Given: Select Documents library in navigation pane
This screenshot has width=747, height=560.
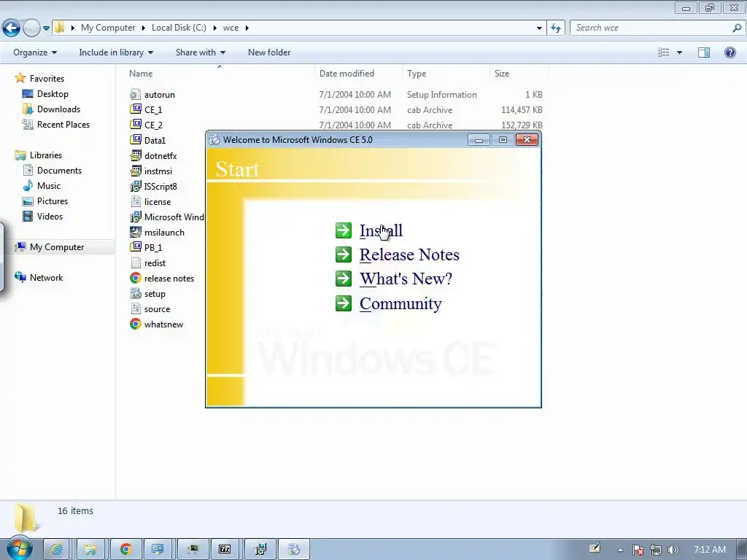Looking at the screenshot, I should click(52, 171).
